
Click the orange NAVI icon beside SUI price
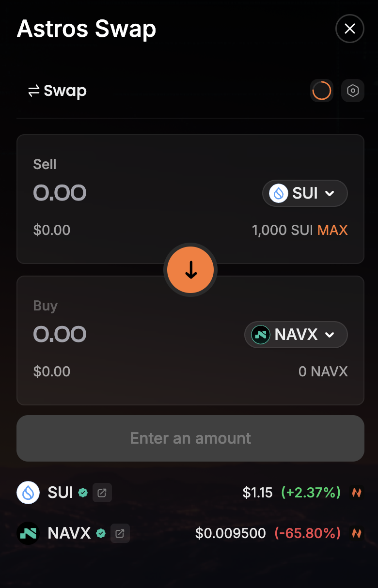(x=357, y=493)
